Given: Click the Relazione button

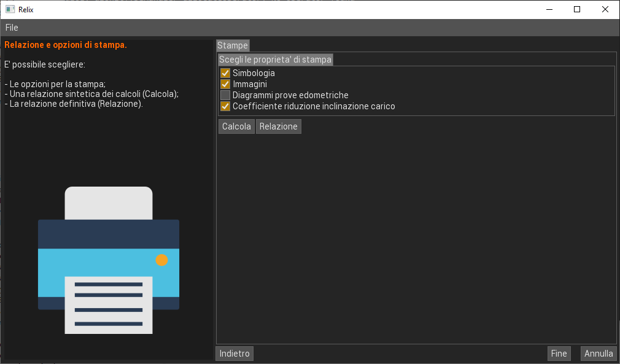Looking at the screenshot, I should click(x=278, y=126).
